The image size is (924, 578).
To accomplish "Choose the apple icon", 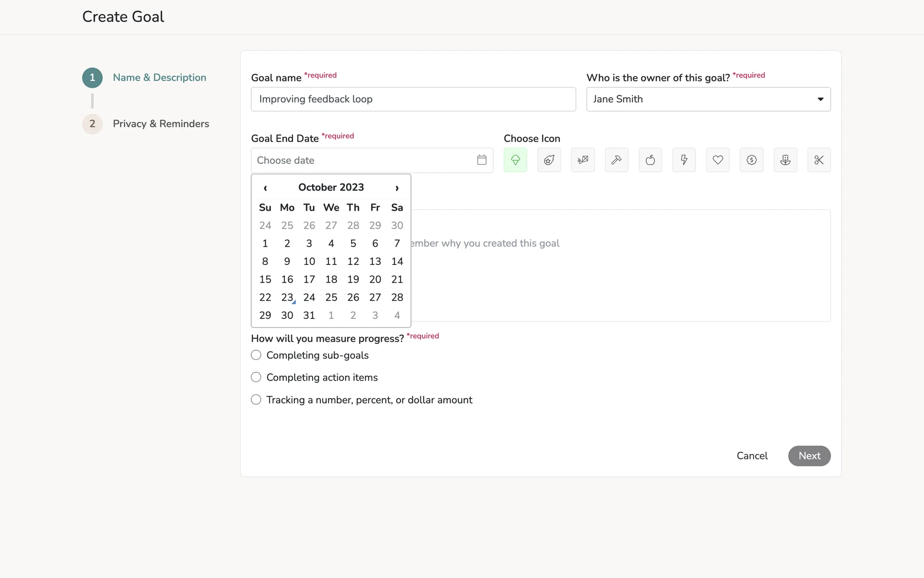I will (650, 160).
